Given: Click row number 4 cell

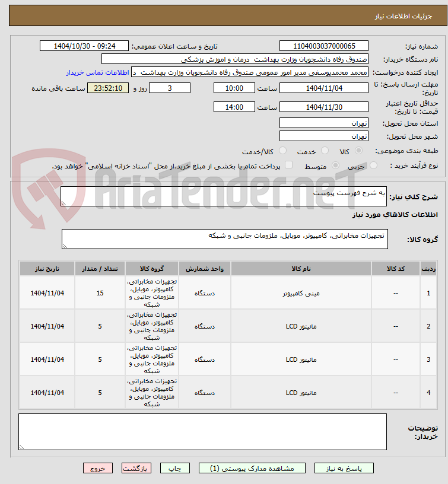Looking at the screenshot, I should [428, 393].
